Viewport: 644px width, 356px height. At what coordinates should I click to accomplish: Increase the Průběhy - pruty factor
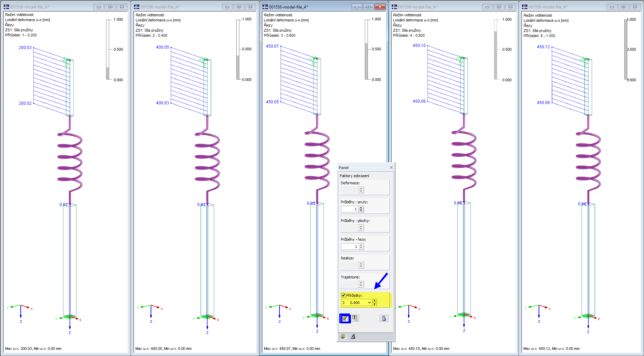pyautogui.click(x=361, y=208)
